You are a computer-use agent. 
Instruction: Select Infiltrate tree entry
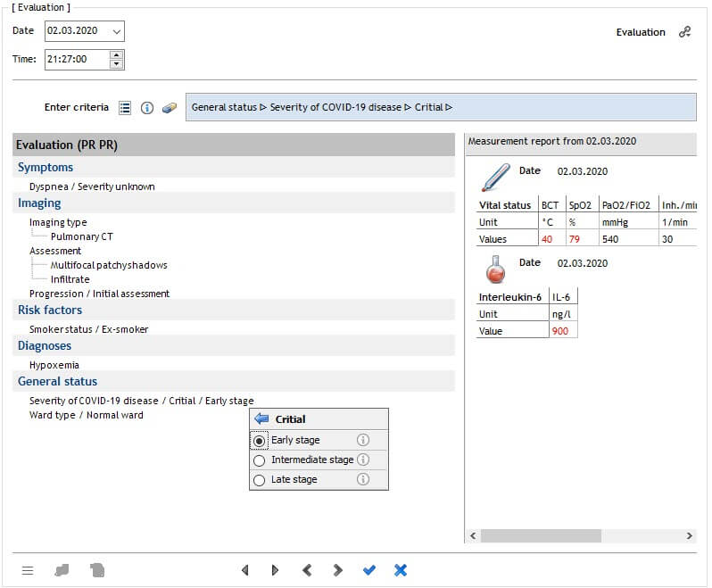click(x=70, y=279)
